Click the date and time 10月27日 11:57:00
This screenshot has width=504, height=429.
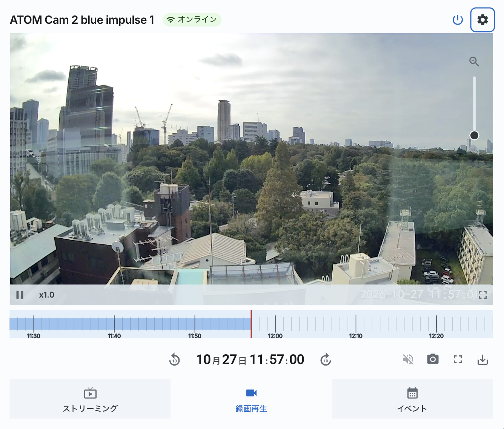[x=250, y=360]
